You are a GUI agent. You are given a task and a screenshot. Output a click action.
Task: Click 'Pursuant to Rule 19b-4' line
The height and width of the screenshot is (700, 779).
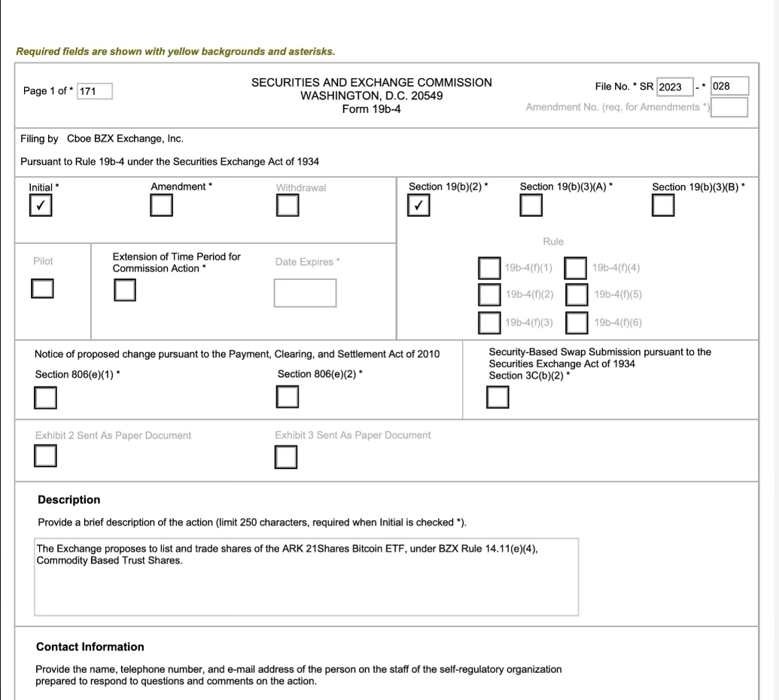pyautogui.click(x=169, y=162)
